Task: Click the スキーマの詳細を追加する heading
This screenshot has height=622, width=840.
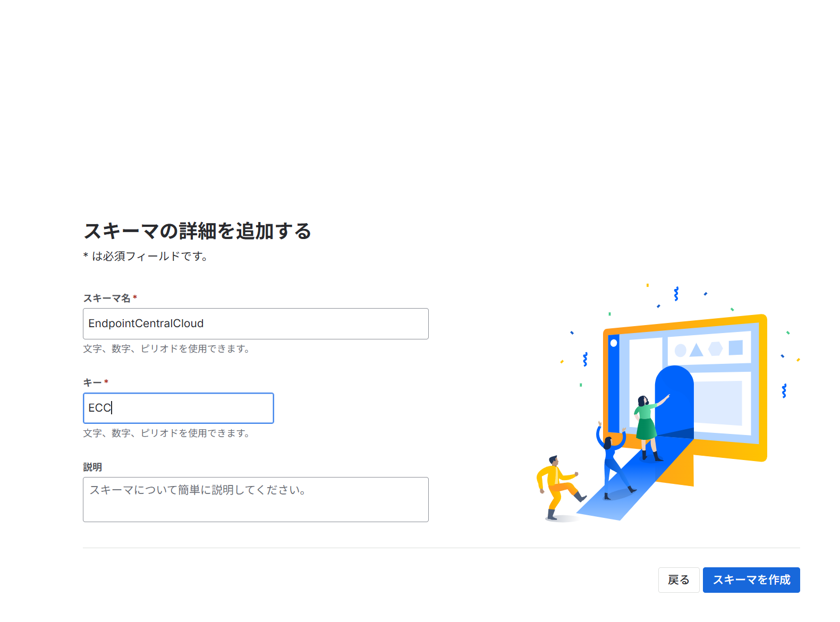Action: (x=197, y=231)
